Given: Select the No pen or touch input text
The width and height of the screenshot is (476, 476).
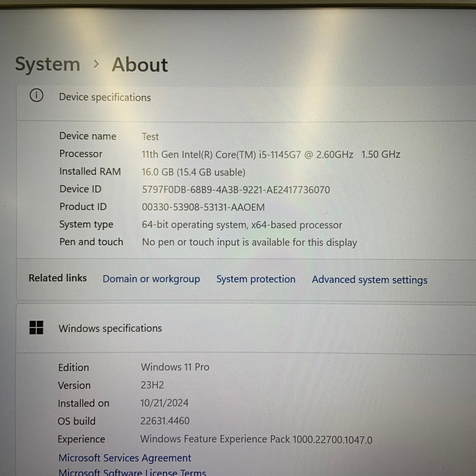Looking at the screenshot, I should point(249,242).
